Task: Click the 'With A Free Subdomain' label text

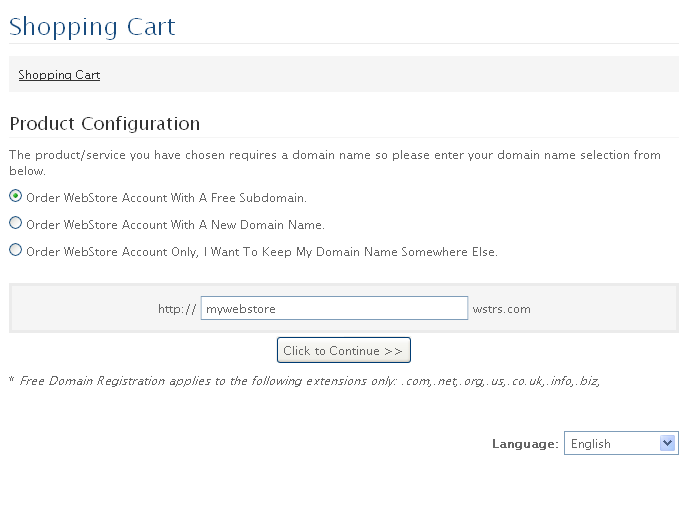Action: coord(239,198)
